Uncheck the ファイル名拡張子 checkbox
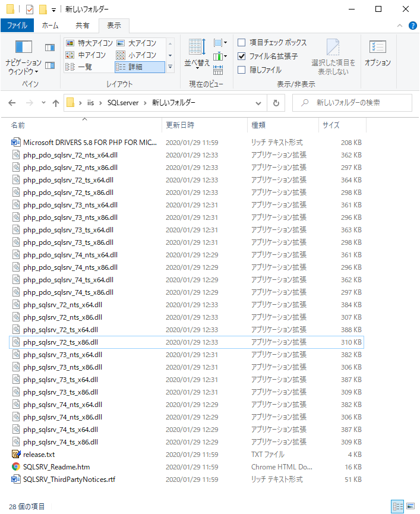Viewport: 420px width, 514px height. point(241,56)
